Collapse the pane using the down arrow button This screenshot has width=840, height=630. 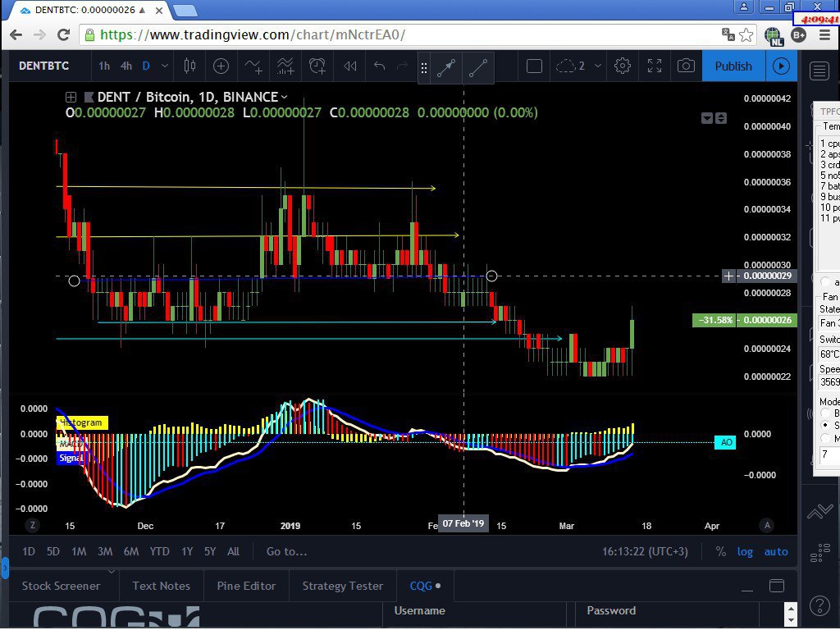707,118
